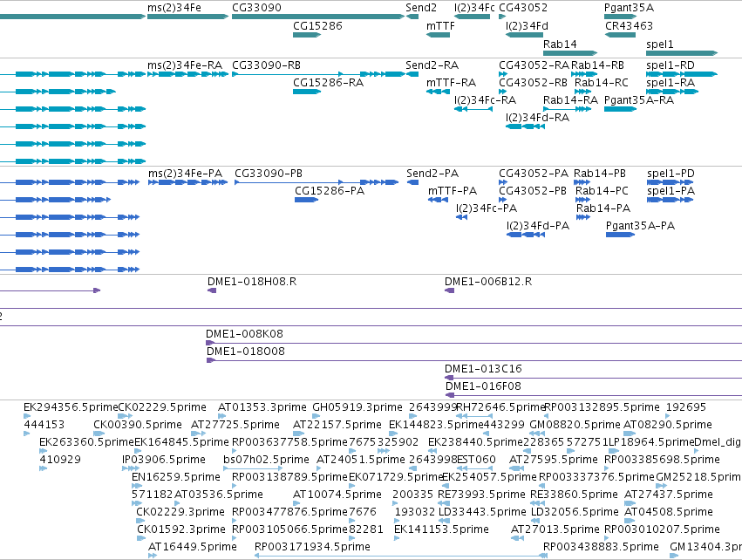Click the CG33090-RB transcript

tap(318, 74)
